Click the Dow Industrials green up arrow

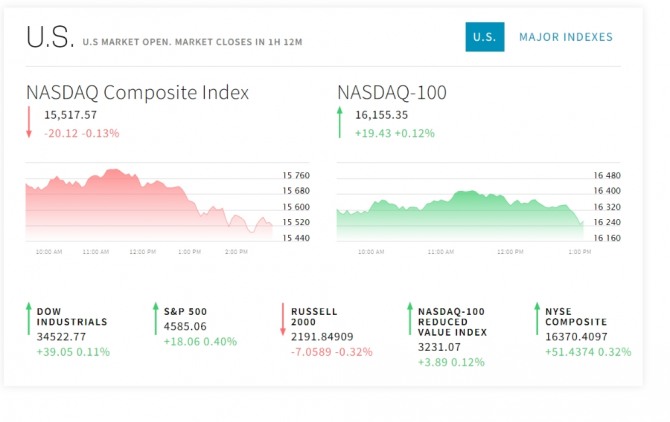(28, 320)
